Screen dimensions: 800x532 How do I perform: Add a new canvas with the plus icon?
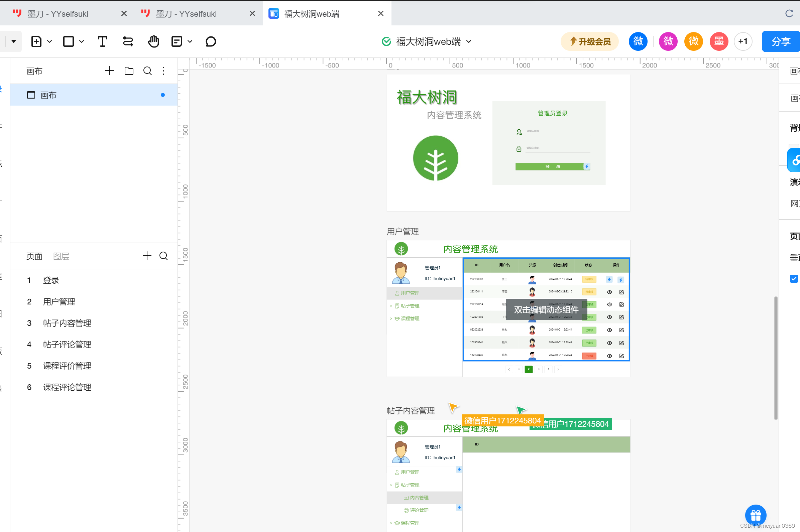click(x=109, y=71)
